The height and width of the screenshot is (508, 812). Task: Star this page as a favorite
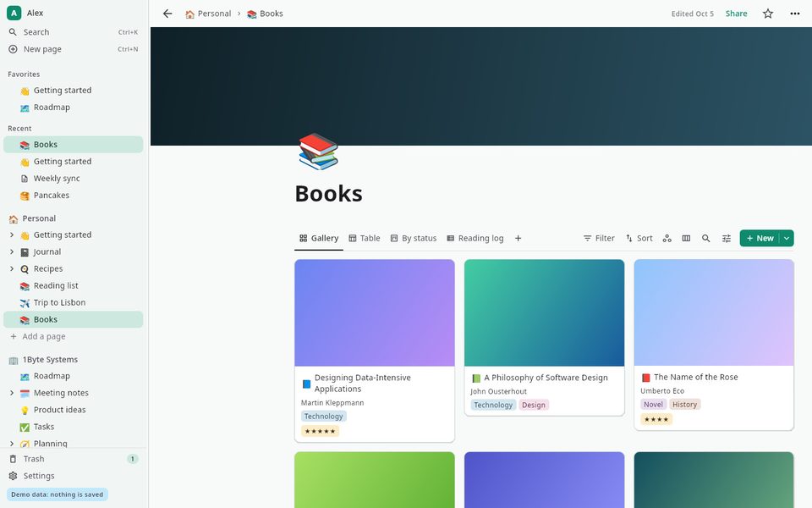[768, 14]
